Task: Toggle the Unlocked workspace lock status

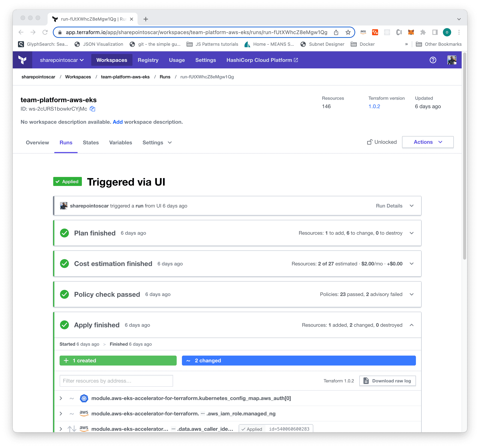Action: coord(382,142)
